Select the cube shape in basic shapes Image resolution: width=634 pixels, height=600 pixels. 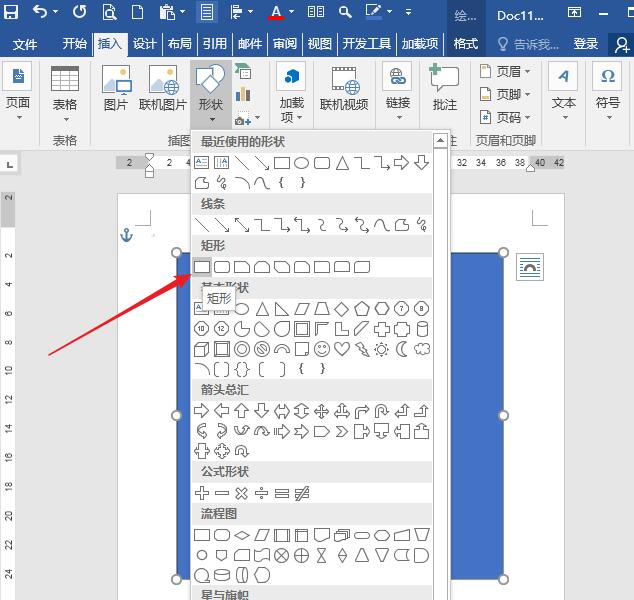[202, 349]
